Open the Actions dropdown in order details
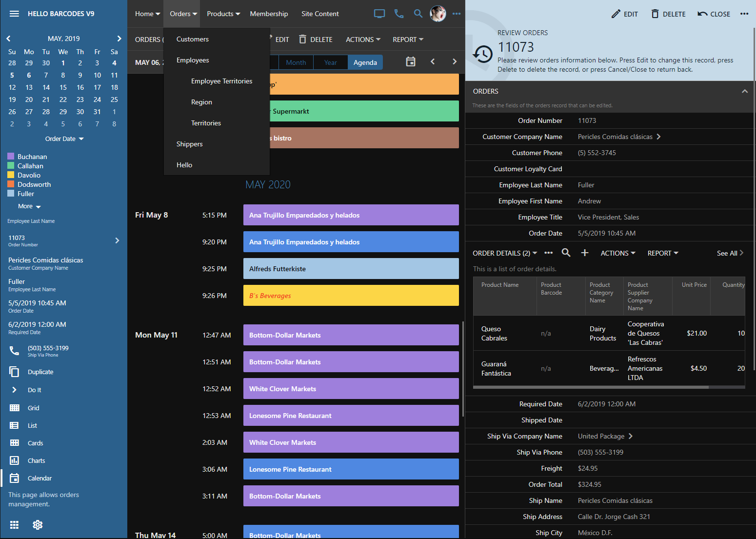Image resolution: width=756 pixels, height=539 pixels. [x=617, y=253]
